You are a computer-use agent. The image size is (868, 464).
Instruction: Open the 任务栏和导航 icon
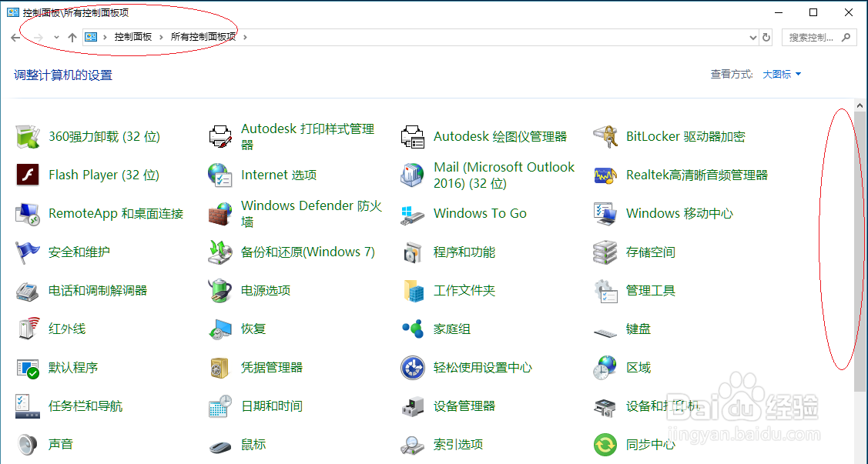[x=28, y=406]
